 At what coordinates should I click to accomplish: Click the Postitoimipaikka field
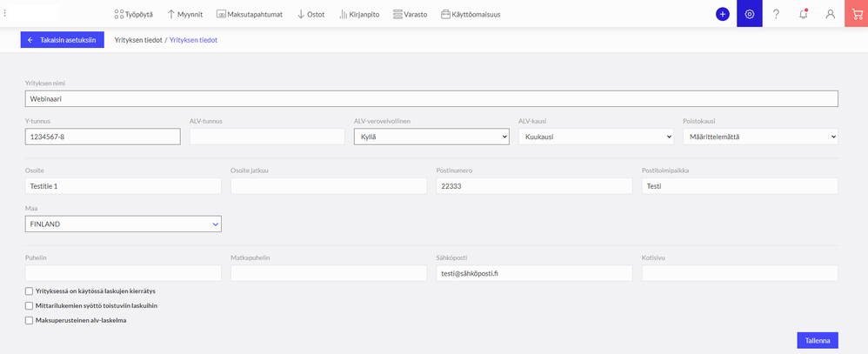pyautogui.click(x=740, y=186)
